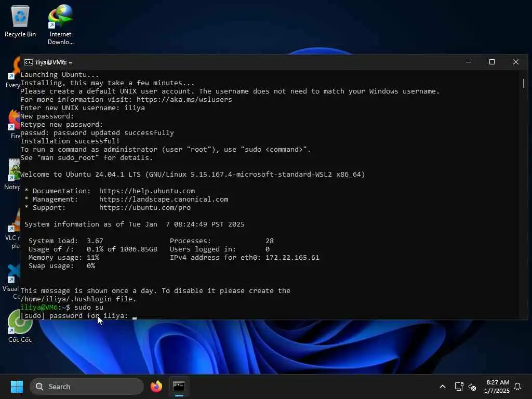Close the iliya@VM6 terminal window
Viewport: 532px width, 399px height.
point(516,62)
